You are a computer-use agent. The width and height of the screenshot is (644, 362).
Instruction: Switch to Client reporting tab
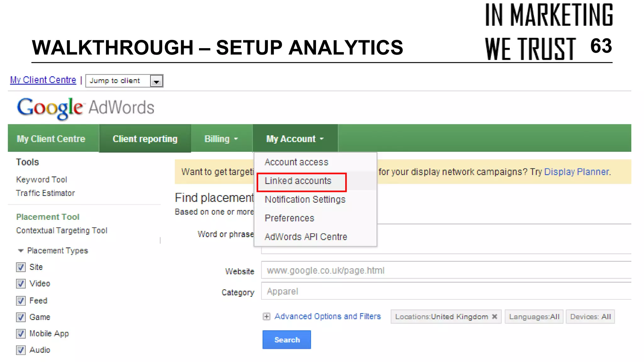(145, 139)
